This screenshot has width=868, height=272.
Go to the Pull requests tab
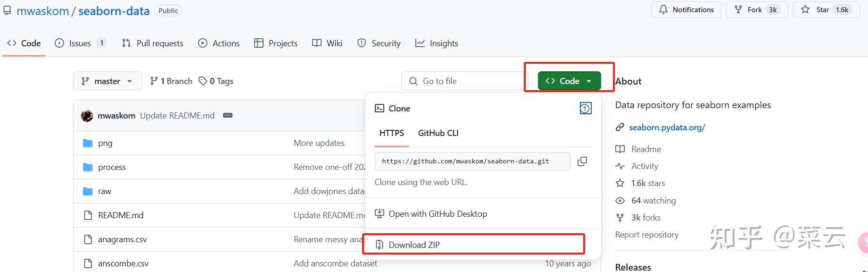coord(152,43)
